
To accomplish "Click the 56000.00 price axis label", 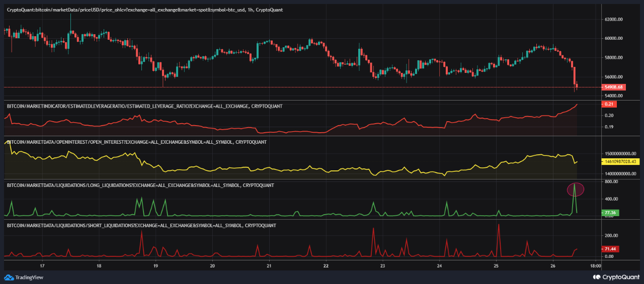I will [x=613, y=77].
